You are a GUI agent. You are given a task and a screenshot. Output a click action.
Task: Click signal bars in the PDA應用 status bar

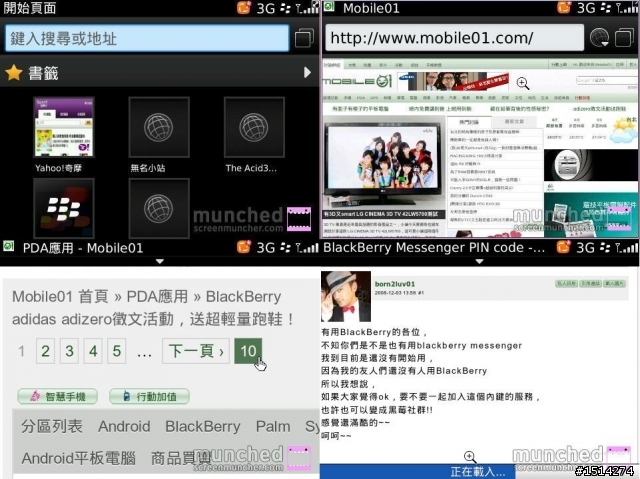[307, 247]
